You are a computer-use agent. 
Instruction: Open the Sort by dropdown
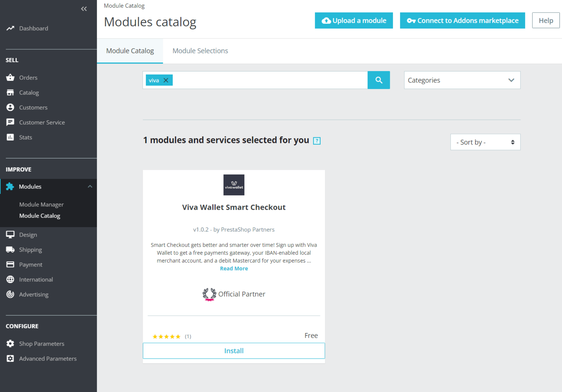pos(485,142)
